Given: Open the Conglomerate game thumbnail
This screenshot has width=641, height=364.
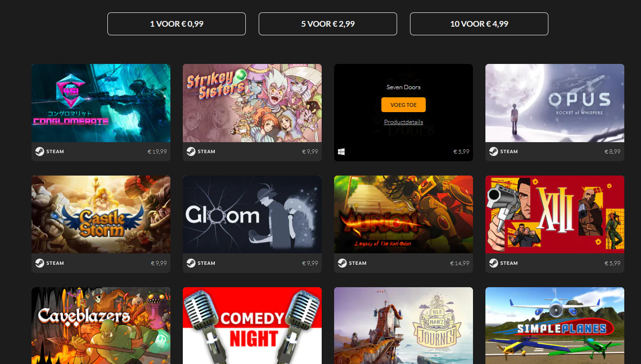Looking at the screenshot, I should click(101, 103).
